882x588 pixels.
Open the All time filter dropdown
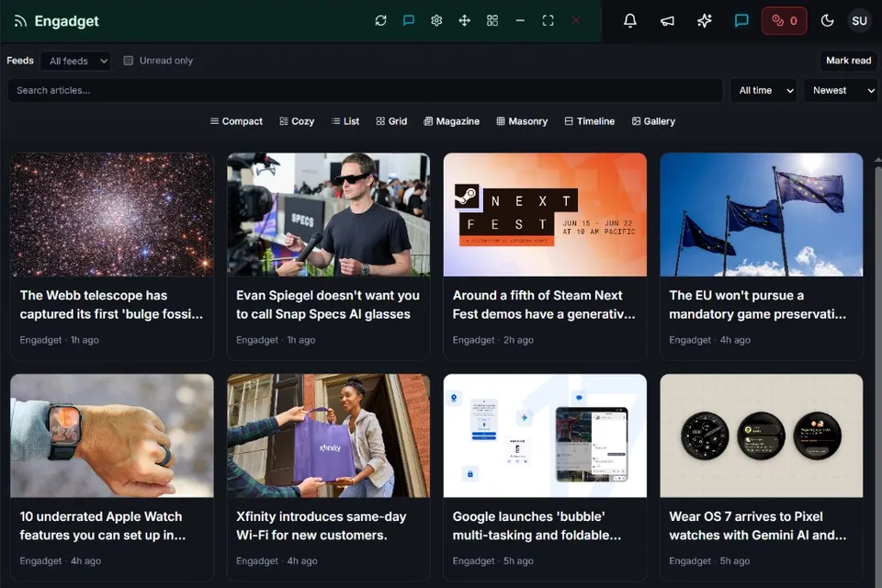(763, 91)
